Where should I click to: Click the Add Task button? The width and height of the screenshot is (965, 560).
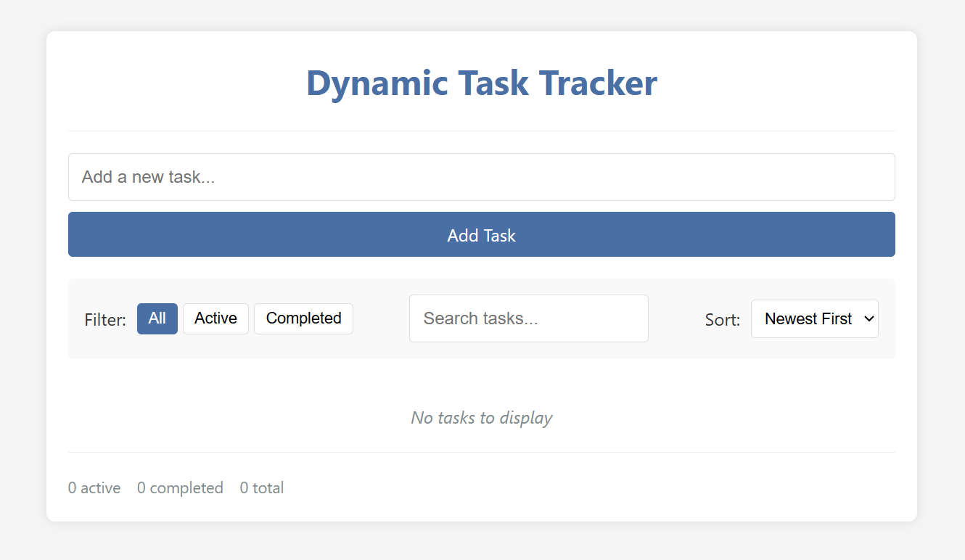482,234
